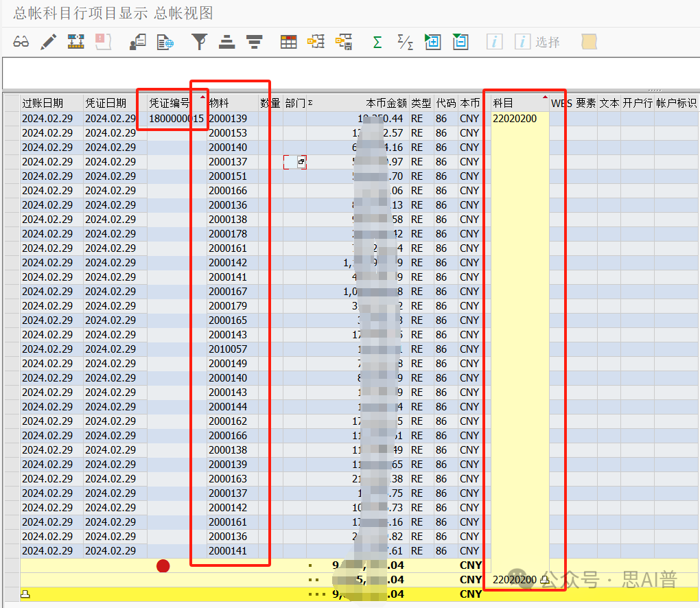The image size is (700, 608).
Task: Collapse the grand total row expander
Action: 25,594
